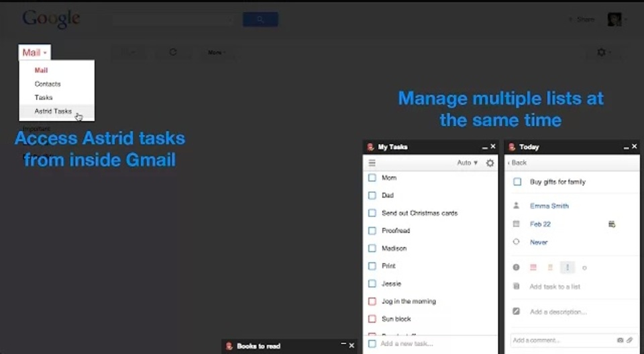The width and height of the screenshot is (644, 354).
Task: Select Mail in the dropdown menu
Action: pos(41,71)
